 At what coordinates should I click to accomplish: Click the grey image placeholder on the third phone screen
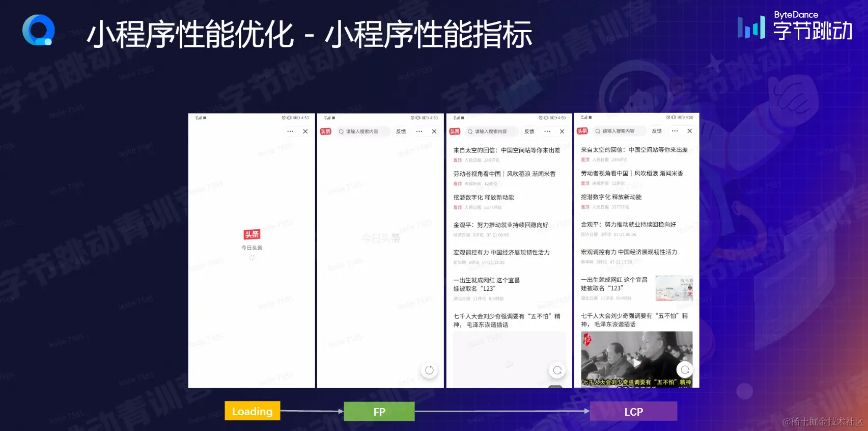[x=510, y=360]
